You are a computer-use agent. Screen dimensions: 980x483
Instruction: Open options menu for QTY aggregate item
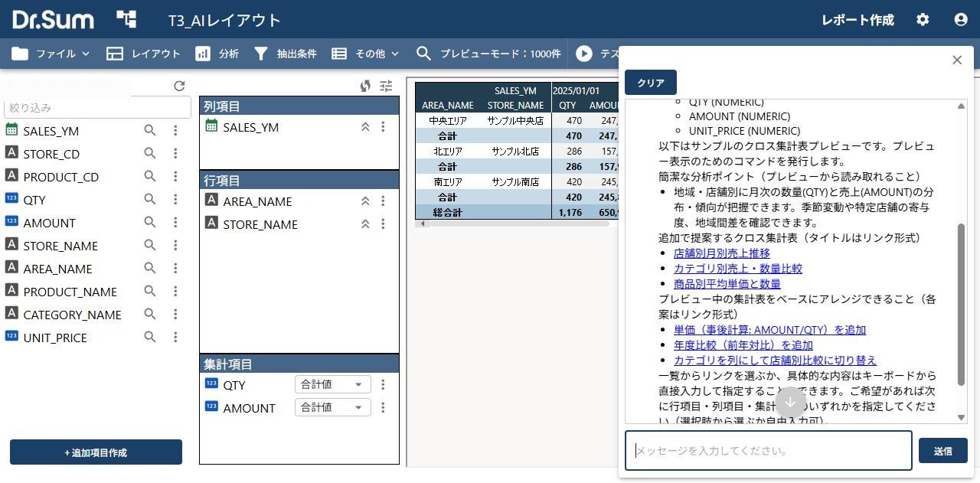click(x=384, y=385)
